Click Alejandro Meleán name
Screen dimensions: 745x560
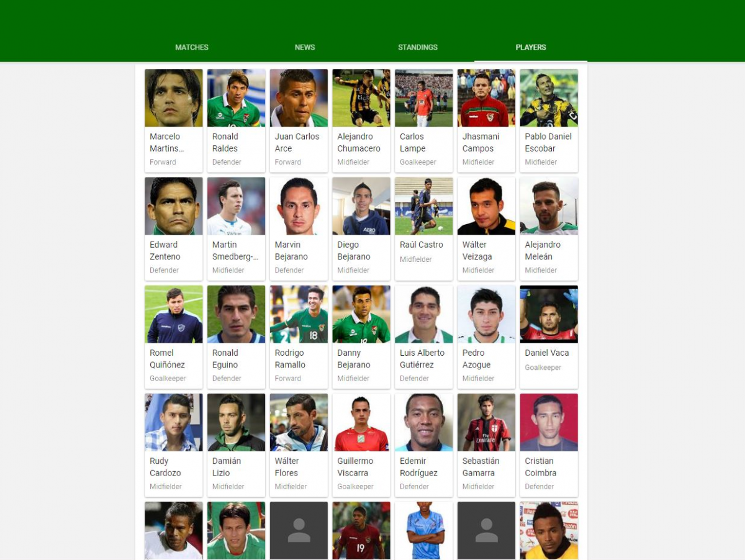point(543,250)
